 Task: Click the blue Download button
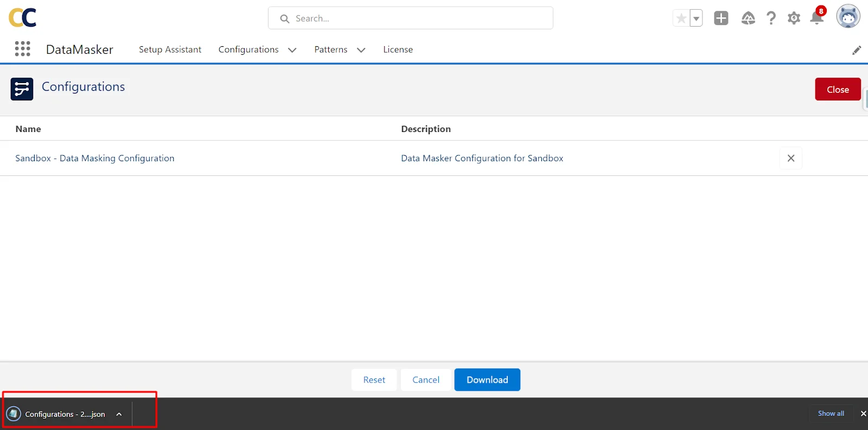(x=487, y=380)
